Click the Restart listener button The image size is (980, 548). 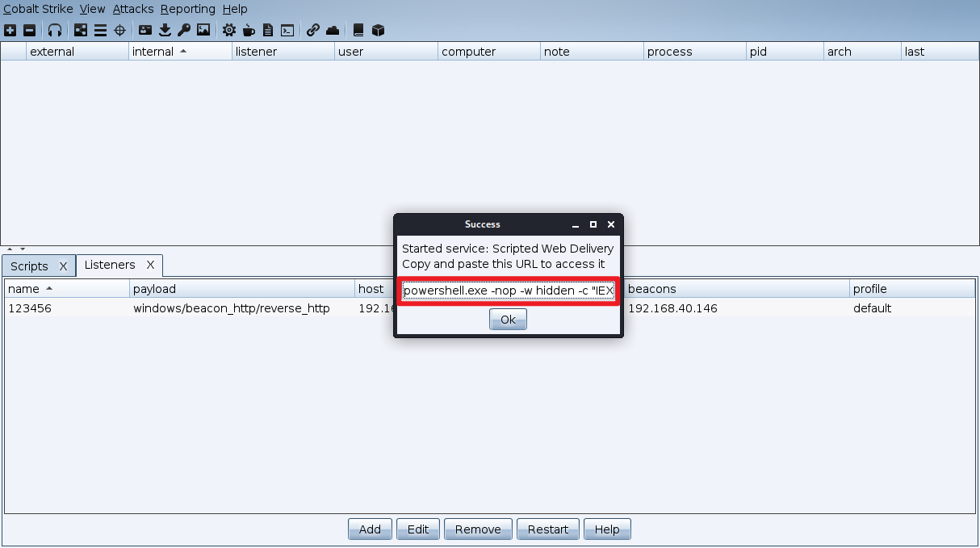coord(548,529)
